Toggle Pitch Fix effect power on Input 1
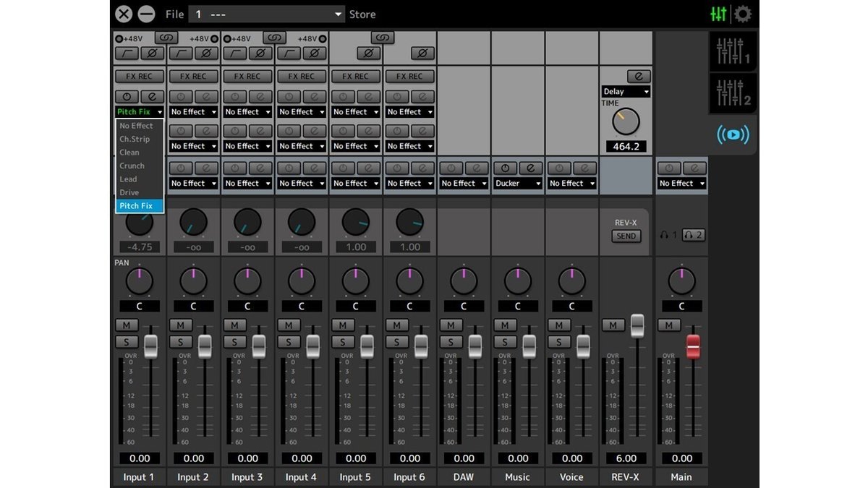The height and width of the screenshot is (488, 868). (x=128, y=97)
